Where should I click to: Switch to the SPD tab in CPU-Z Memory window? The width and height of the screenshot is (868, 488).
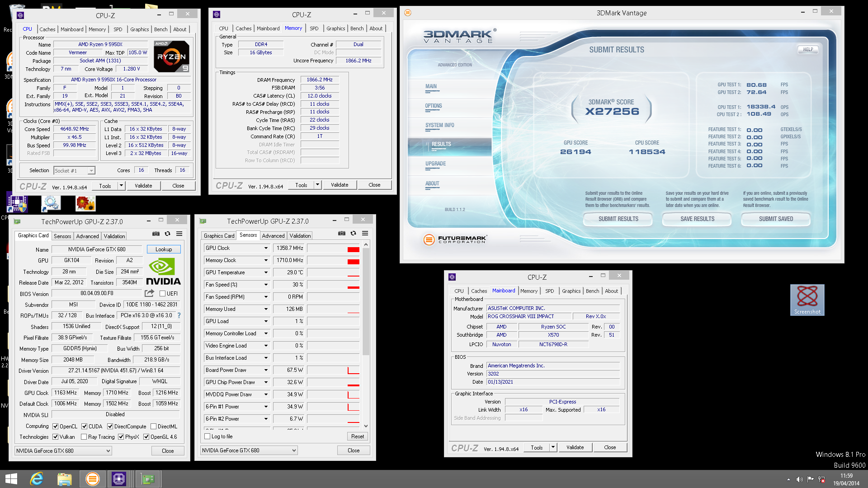314,28
